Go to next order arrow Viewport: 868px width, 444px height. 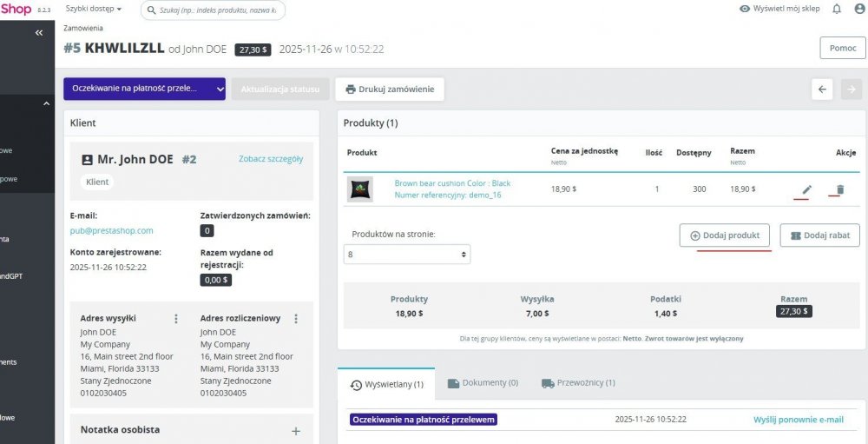[852, 89]
